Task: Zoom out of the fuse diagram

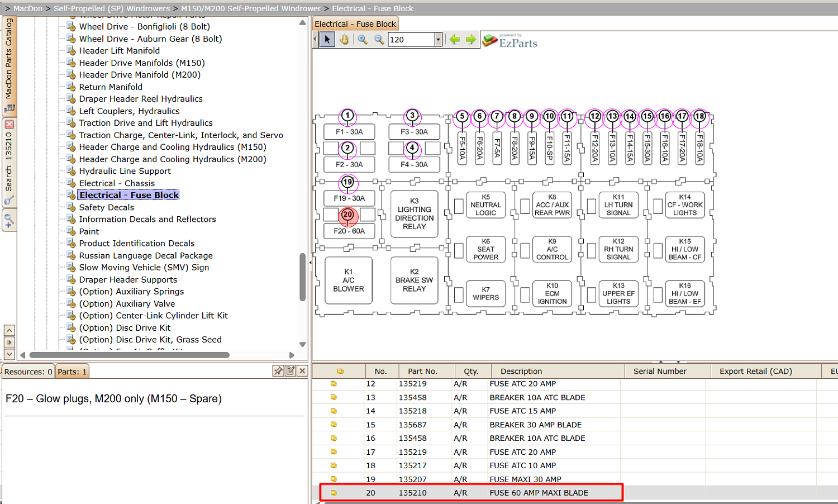Action: click(x=379, y=39)
